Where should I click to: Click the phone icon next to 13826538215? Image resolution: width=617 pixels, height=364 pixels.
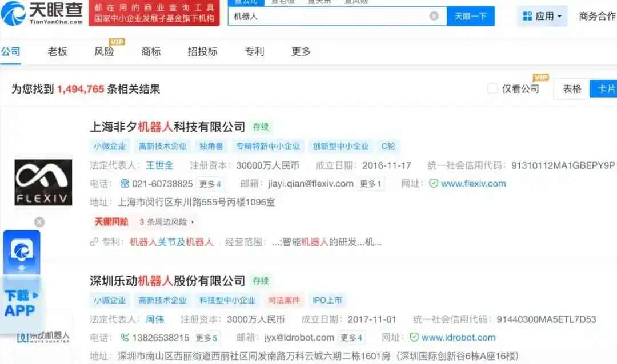click(x=125, y=338)
